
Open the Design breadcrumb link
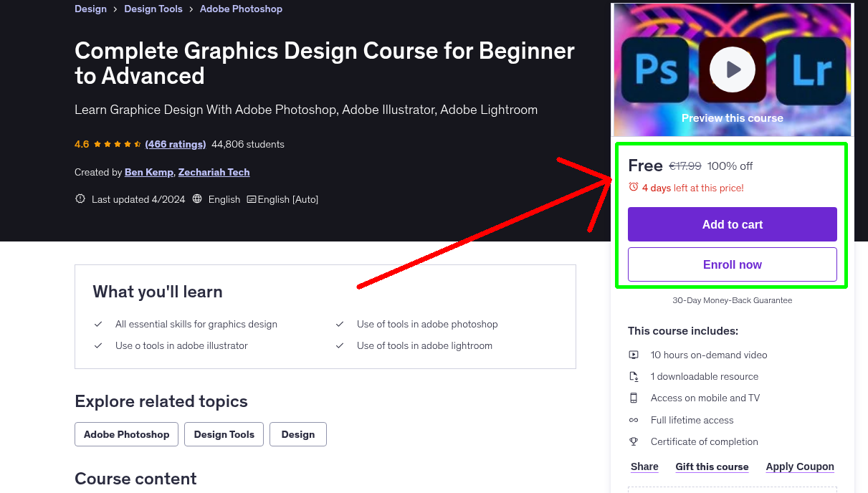[90, 9]
